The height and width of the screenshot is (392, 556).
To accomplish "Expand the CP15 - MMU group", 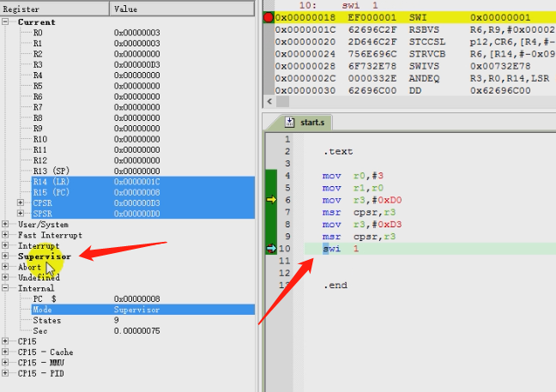I will tap(7, 362).
